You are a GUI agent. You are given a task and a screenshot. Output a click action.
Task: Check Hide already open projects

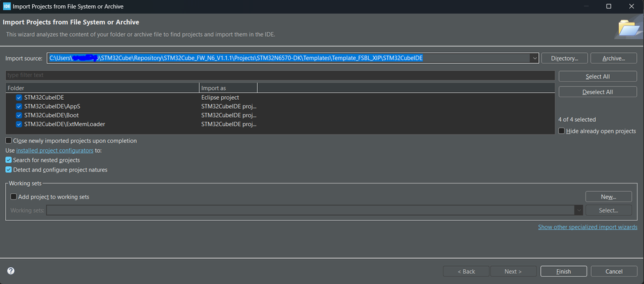pyautogui.click(x=562, y=131)
